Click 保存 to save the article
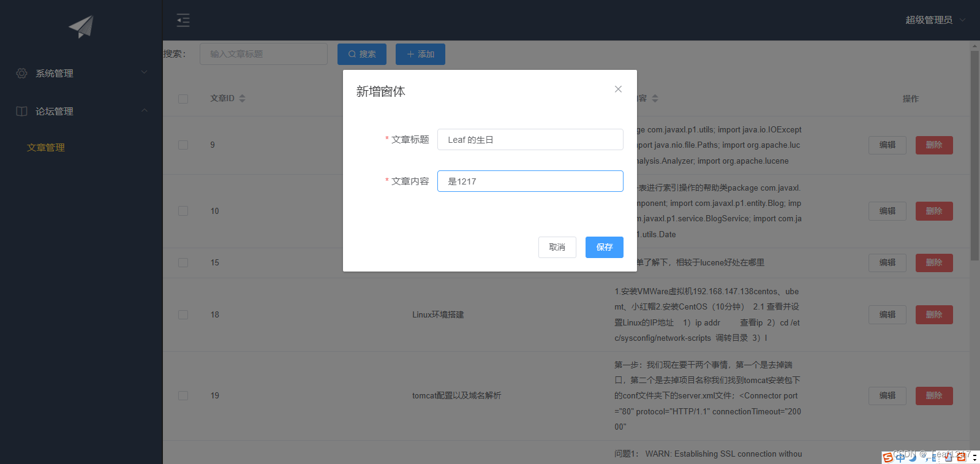 [605, 247]
